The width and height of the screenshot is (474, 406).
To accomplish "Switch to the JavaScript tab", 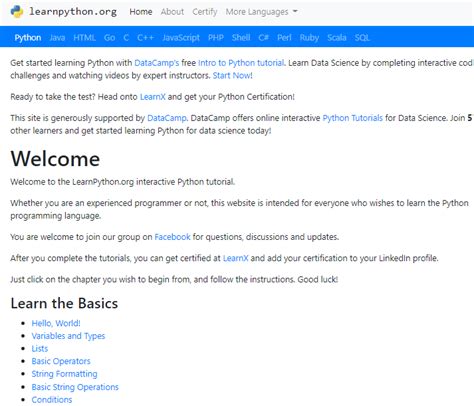I will click(181, 38).
